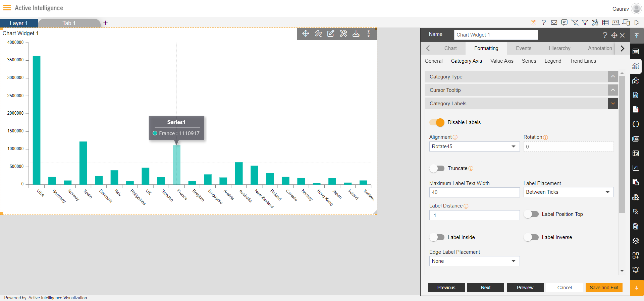
Task: Click the orange download arrow at sidebar bottom
Action: pyautogui.click(x=637, y=288)
